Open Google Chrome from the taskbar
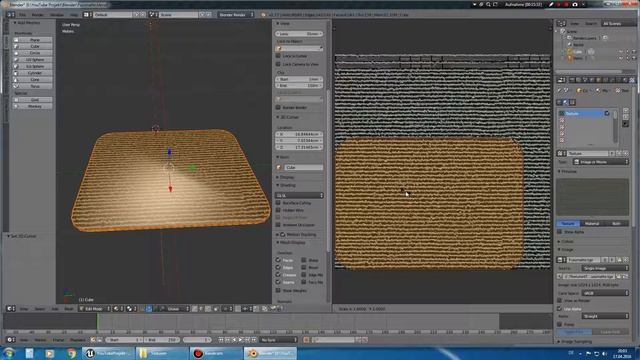This screenshot has width=640, height=360. (x=71, y=353)
